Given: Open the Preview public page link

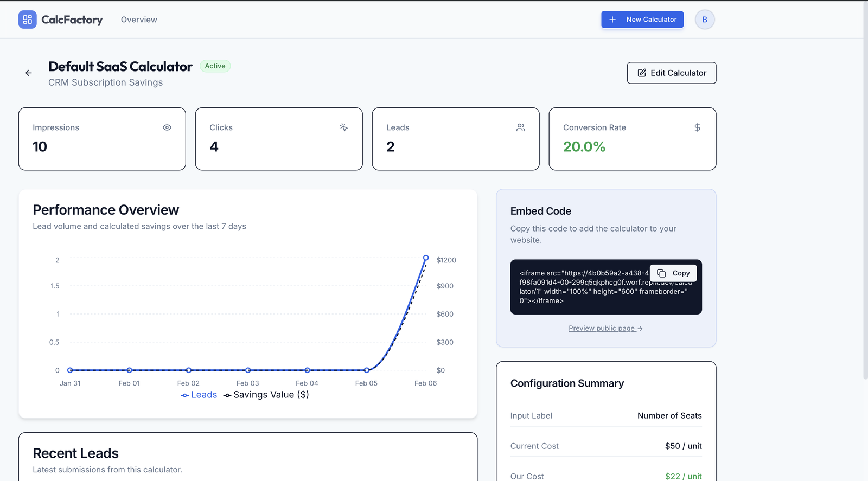Looking at the screenshot, I should pos(605,328).
